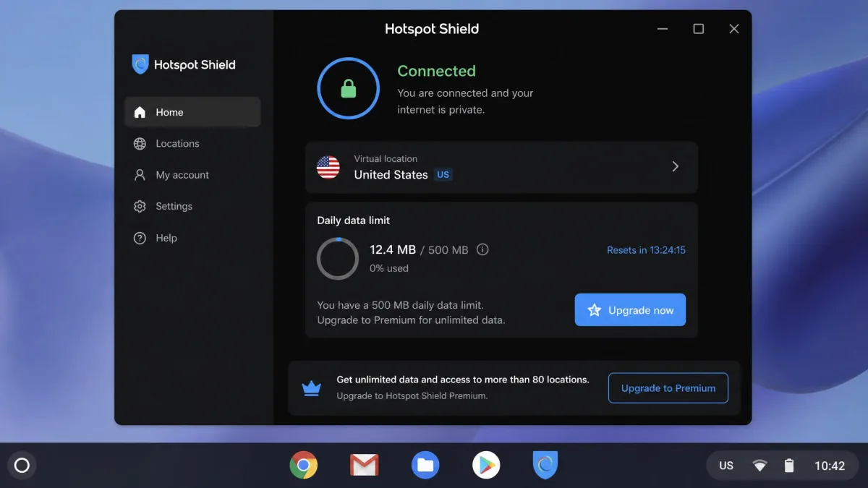Click 'Get unlimited data' banner headline
Viewport: 868px width, 488px height.
(463, 380)
